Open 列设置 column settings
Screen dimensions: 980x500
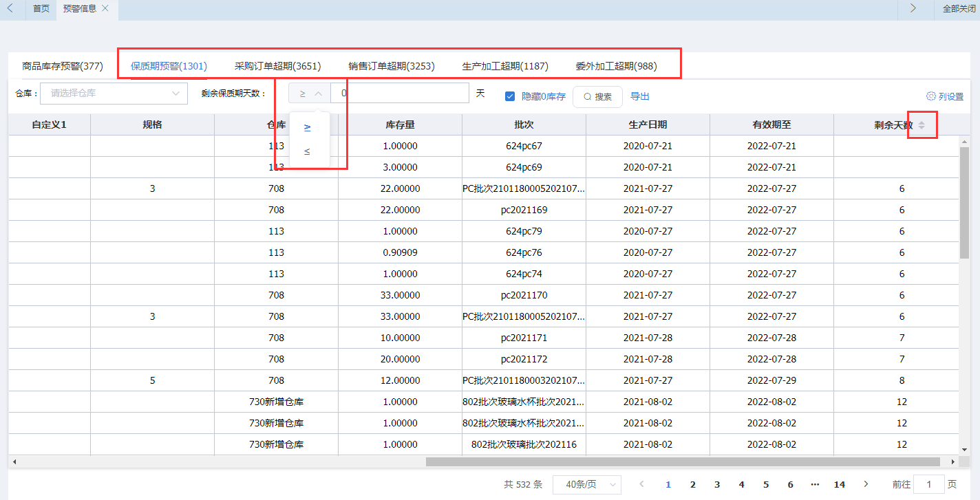click(945, 96)
